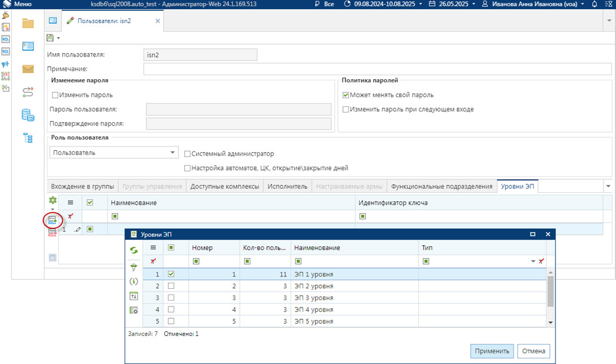
Task: Check the ЭП 3 уровня row checkbox
Action: (171, 297)
